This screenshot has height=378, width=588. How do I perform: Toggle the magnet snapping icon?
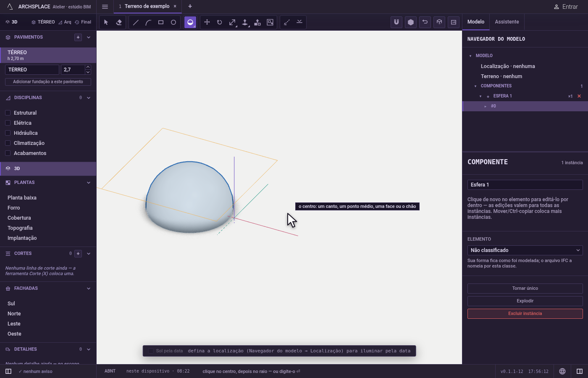[x=396, y=22]
